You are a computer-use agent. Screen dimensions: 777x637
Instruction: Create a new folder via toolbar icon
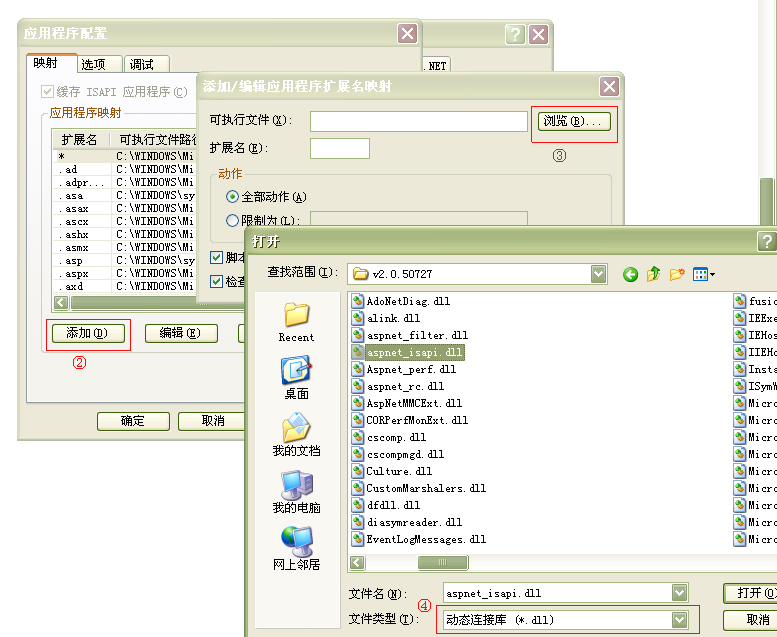point(677,274)
